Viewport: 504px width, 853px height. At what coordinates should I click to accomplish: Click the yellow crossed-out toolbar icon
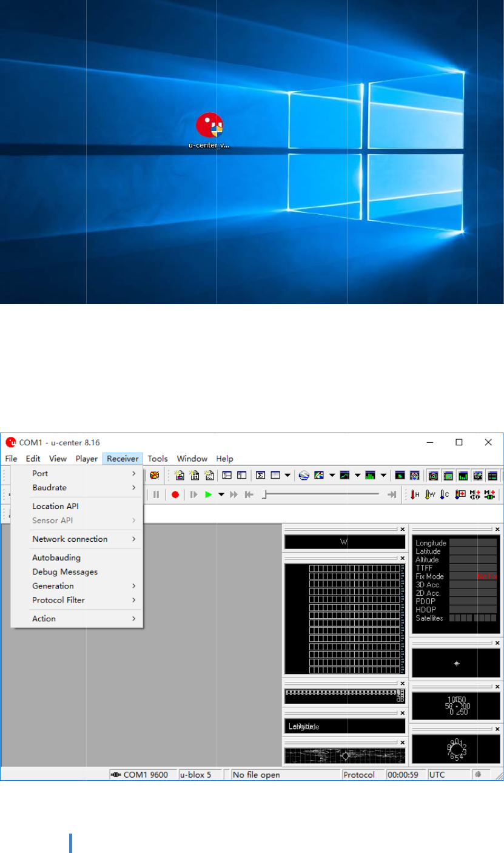[155, 476]
